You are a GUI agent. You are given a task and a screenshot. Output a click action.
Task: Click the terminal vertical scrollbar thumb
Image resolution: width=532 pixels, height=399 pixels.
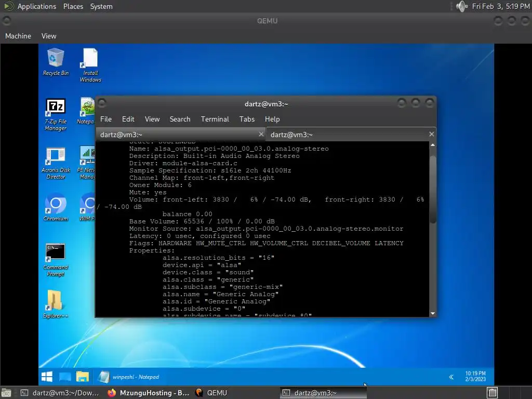pyautogui.click(x=433, y=189)
